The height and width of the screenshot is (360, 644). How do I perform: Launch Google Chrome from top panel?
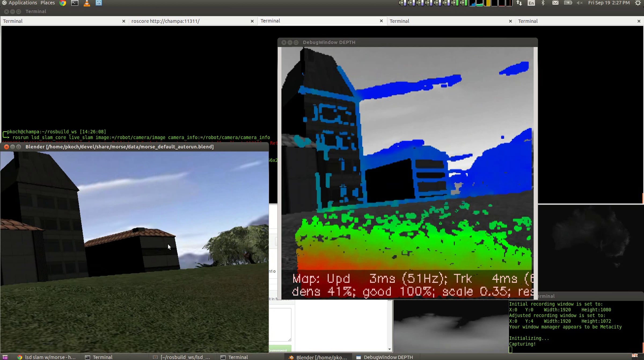(x=63, y=3)
